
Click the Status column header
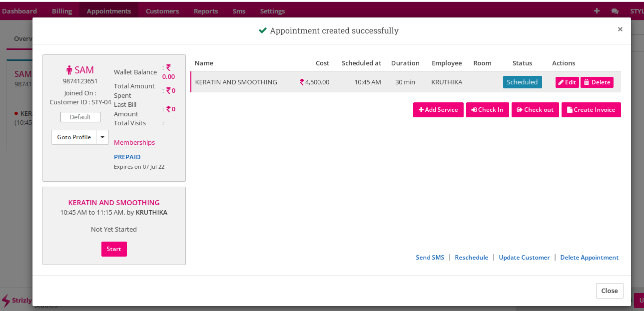point(522,63)
